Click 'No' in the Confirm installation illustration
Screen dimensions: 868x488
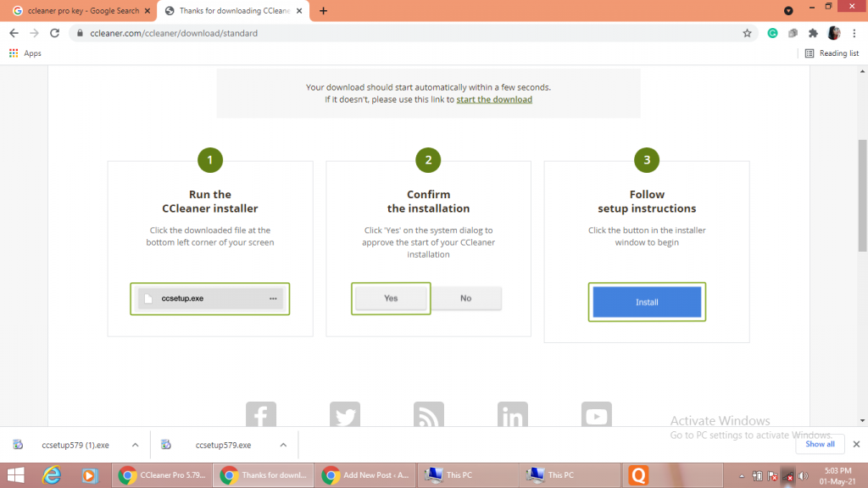point(466,297)
